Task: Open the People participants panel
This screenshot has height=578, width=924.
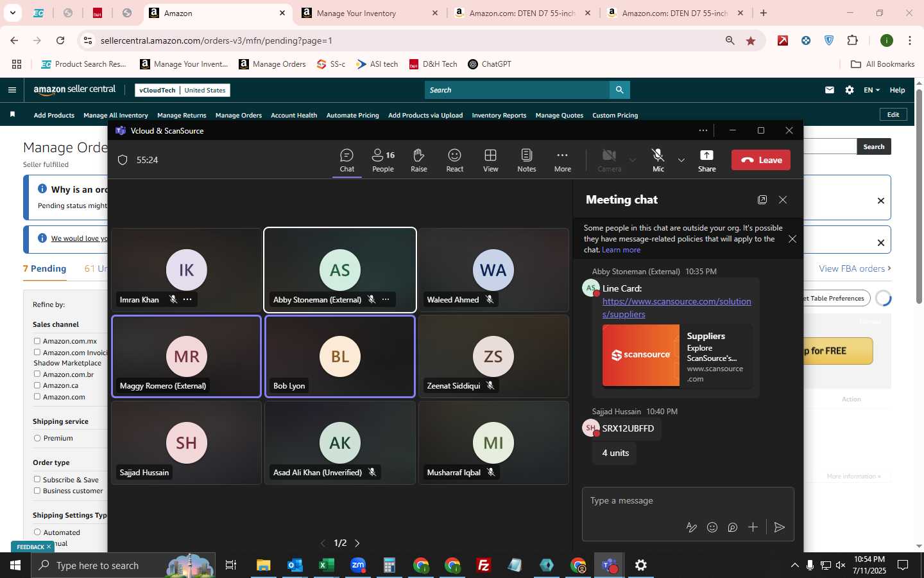Action: [383, 161]
